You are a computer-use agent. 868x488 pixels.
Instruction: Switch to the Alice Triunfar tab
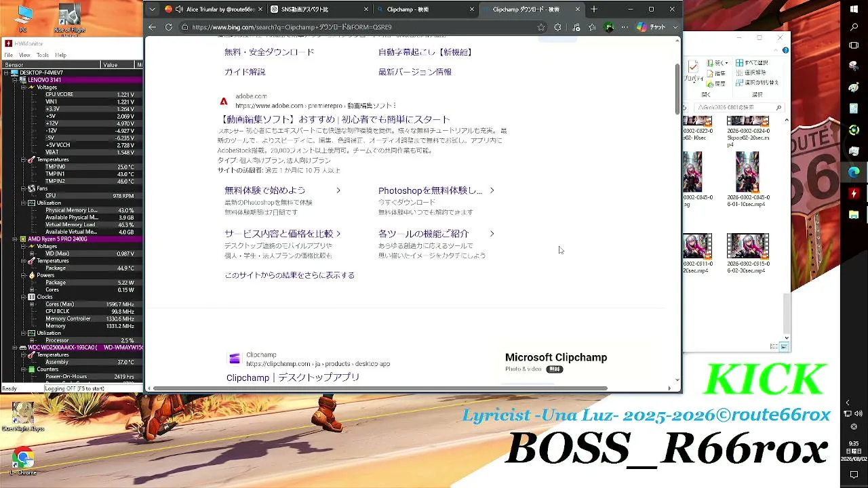(214, 9)
